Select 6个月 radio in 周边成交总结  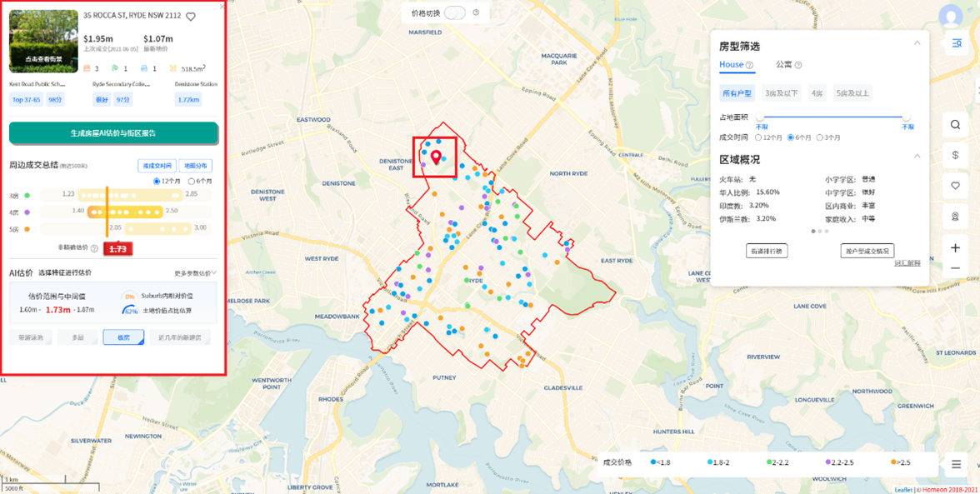tap(192, 181)
